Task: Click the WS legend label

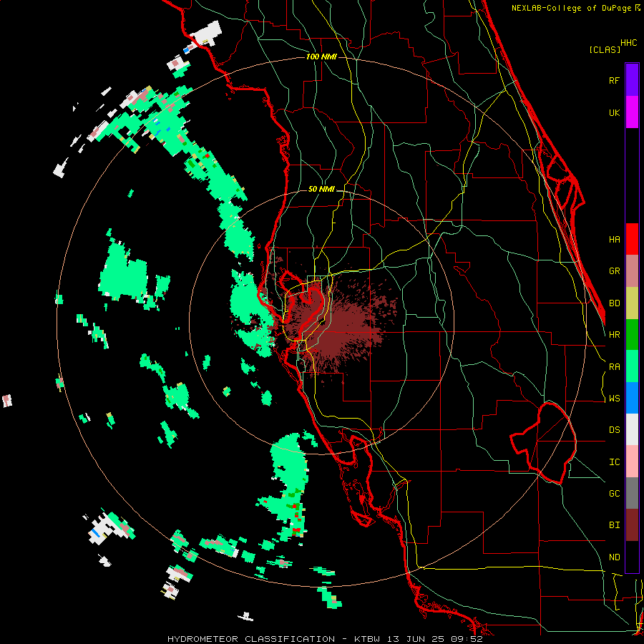Action: coord(615,399)
